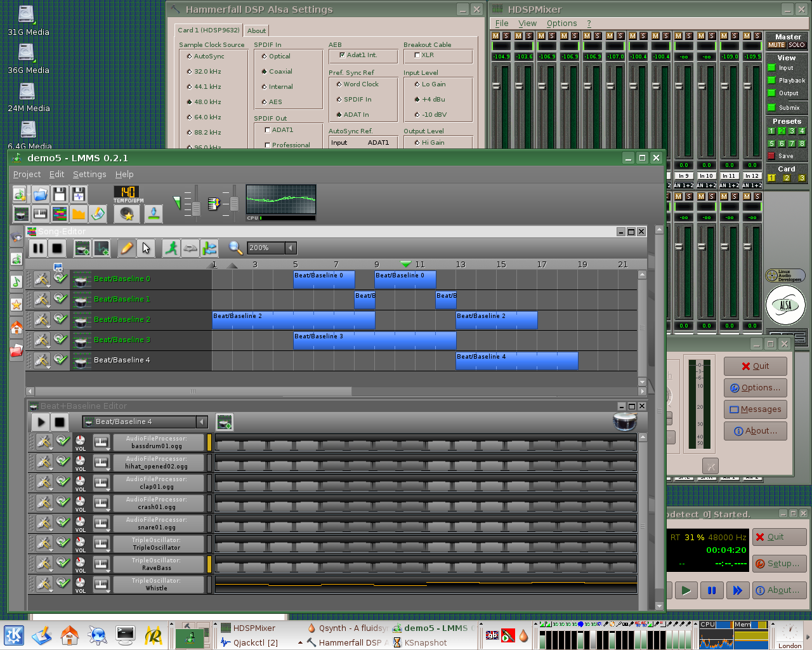Viewport: 812px width, 650px height.
Task: Show the Piano-Roll via keyboard icon
Action: 40,214
